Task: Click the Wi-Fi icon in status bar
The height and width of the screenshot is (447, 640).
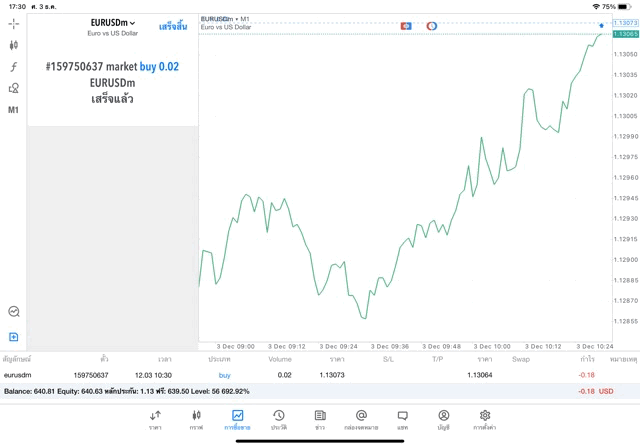Action: pyautogui.click(x=596, y=7)
